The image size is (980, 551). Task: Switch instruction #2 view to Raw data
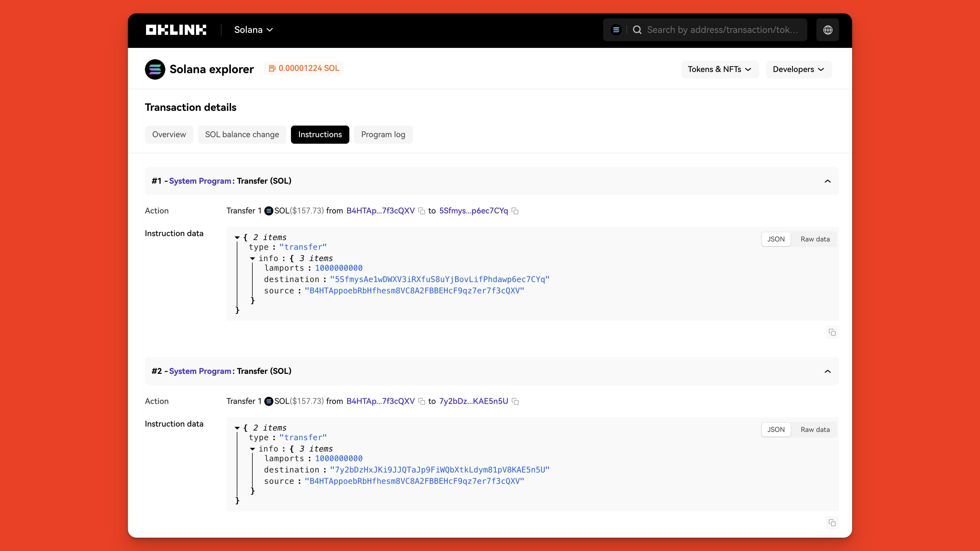click(x=815, y=430)
